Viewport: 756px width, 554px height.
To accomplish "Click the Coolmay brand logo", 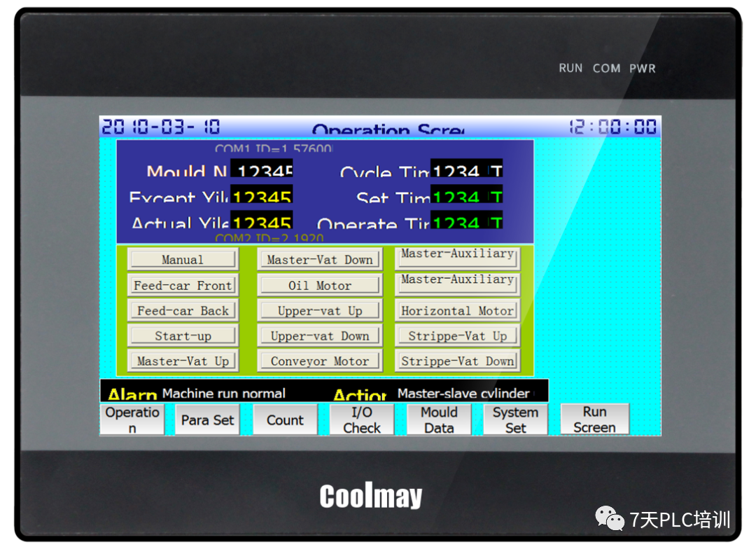I will pos(371,496).
